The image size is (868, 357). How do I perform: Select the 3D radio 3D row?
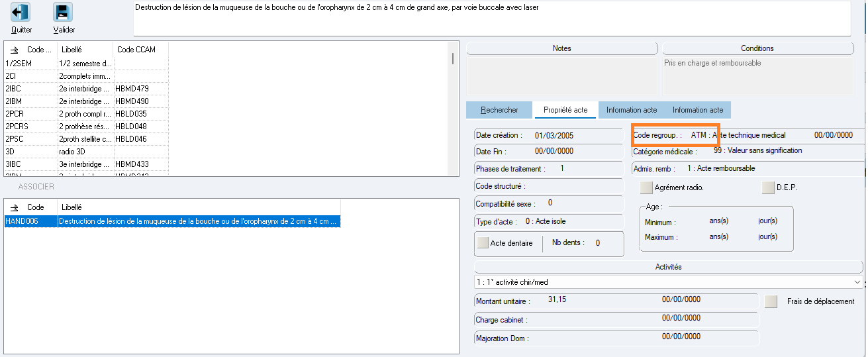pyautogui.click(x=86, y=152)
